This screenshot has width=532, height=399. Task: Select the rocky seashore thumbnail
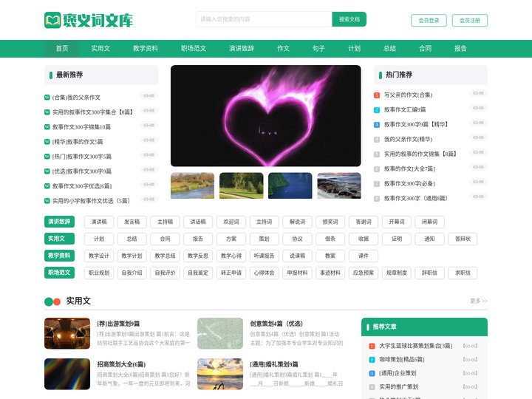coord(339,185)
